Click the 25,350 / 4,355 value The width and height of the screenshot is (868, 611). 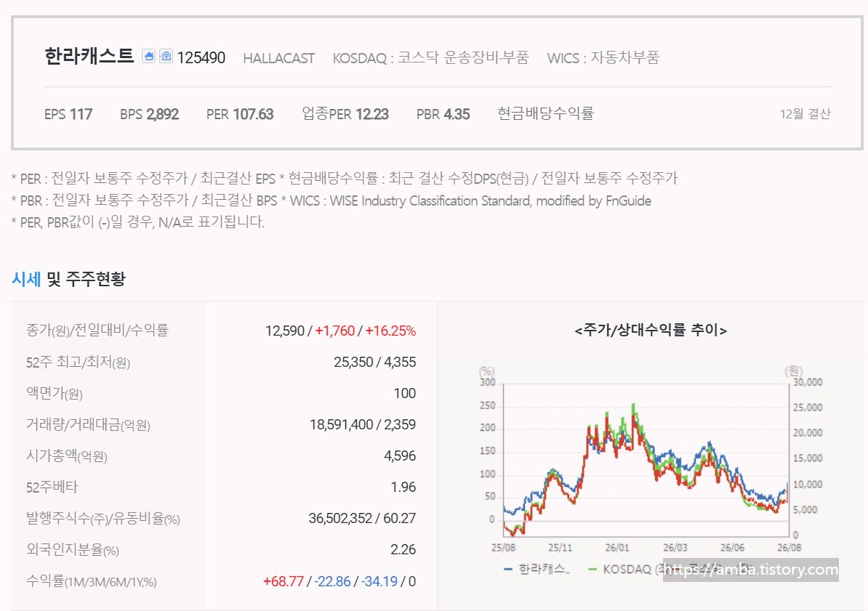[375, 362]
